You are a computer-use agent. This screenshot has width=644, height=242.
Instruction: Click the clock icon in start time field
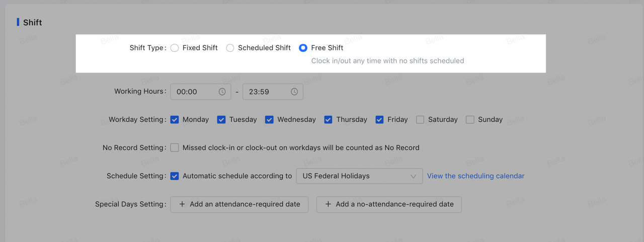(222, 92)
